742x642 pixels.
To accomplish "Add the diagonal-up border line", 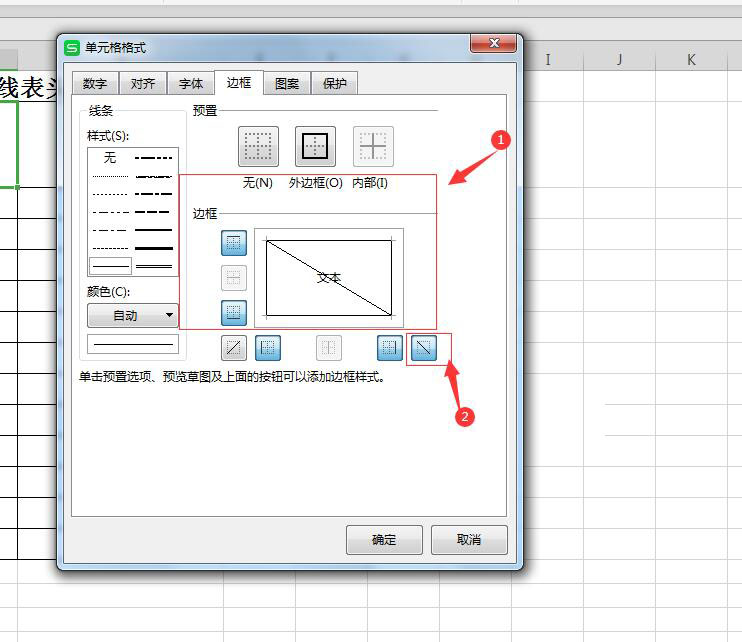I will [233, 347].
